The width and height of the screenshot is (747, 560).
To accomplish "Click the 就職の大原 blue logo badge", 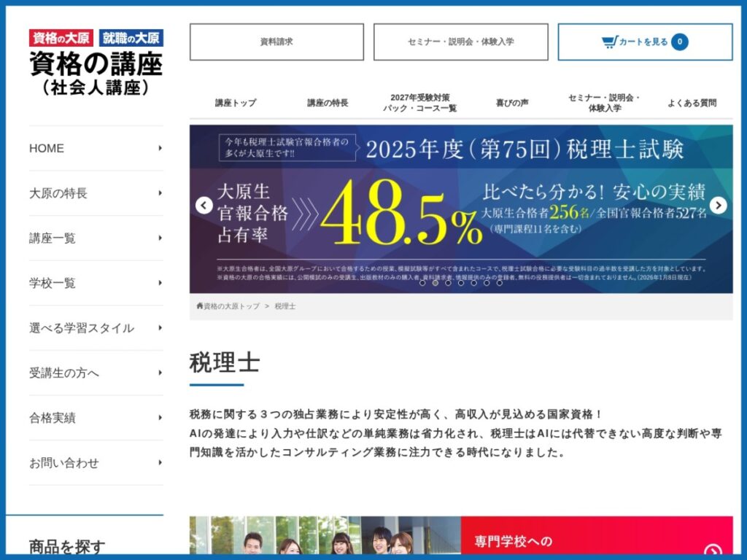I will 131,38.
